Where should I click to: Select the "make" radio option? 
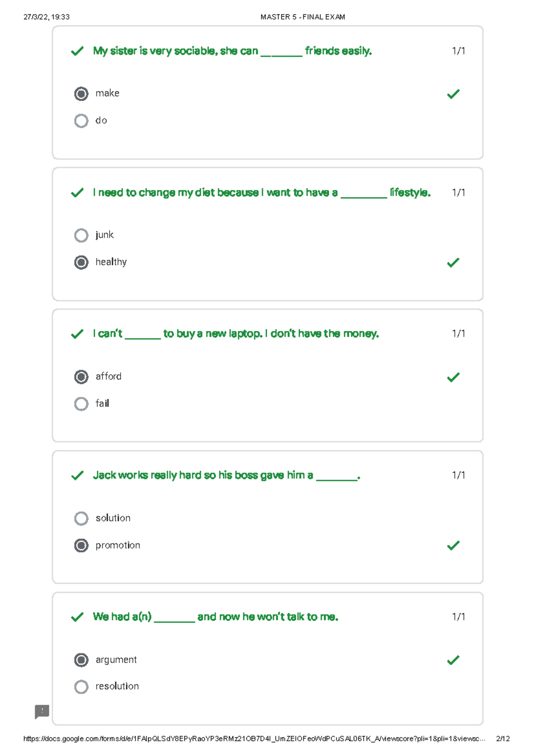pos(81,94)
